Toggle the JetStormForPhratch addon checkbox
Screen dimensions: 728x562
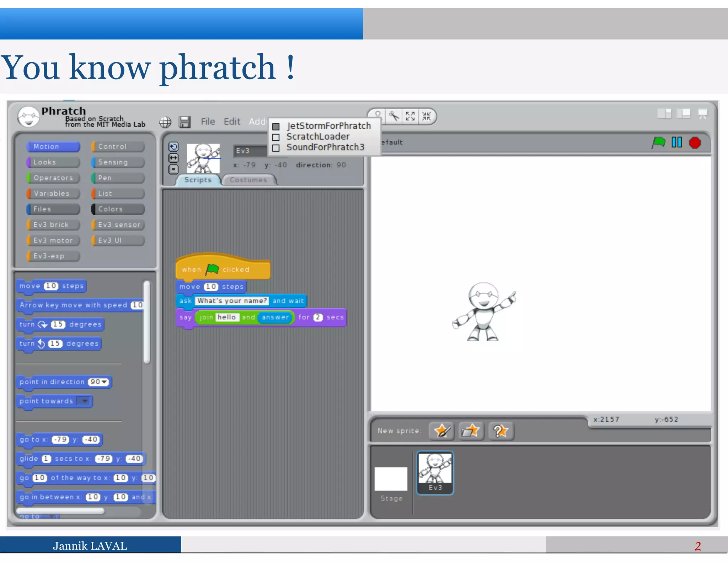click(276, 126)
